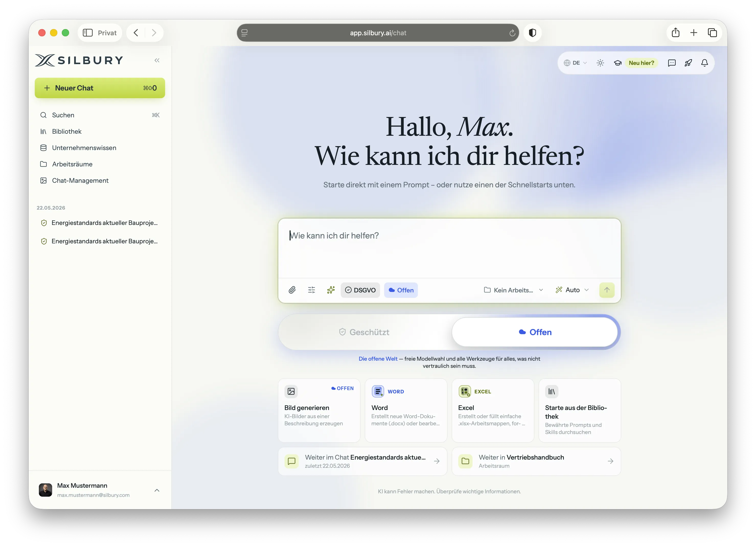This screenshot has width=756, height=547.
Task: Switch to the large Offen mode
Action: point(535,332)
